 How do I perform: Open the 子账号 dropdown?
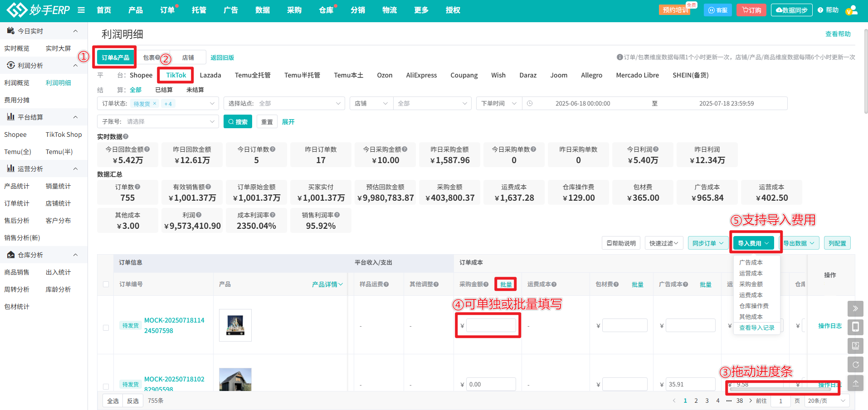[158, 121]
